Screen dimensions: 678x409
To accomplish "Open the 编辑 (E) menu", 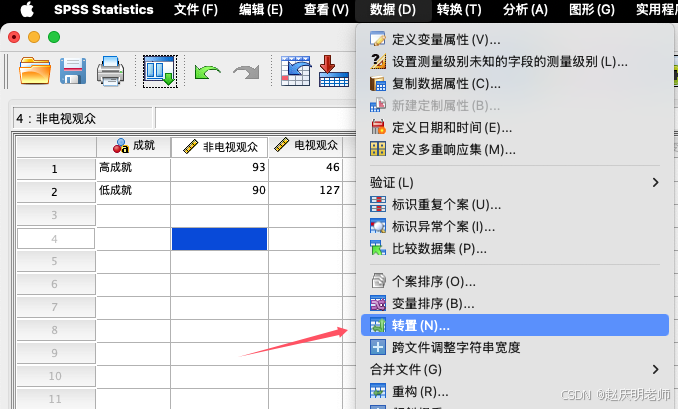I will pos(261,10).
